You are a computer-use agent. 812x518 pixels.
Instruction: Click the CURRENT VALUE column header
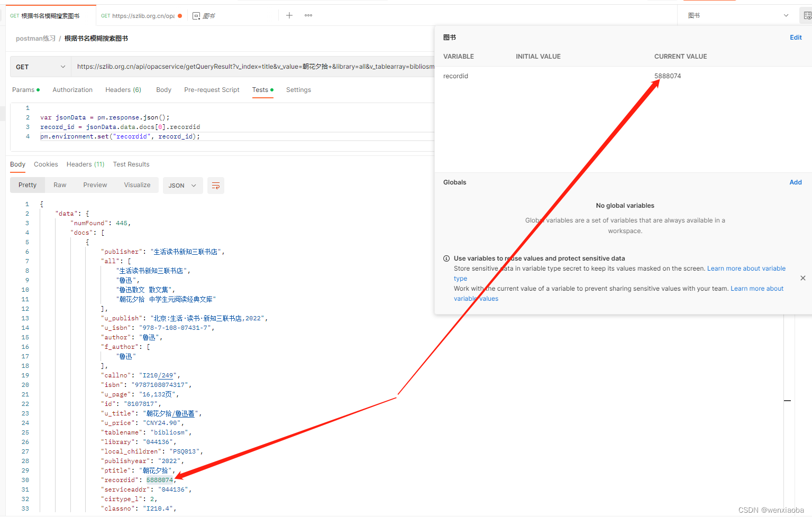pos(680,57)
